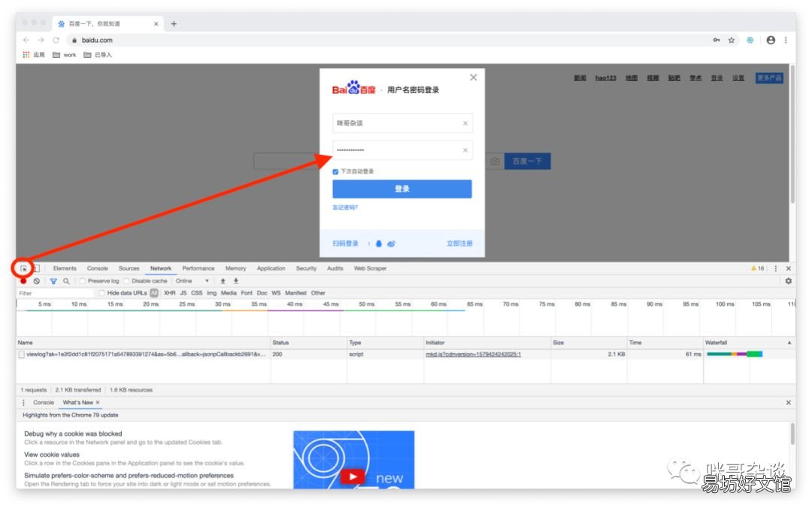Bookmark this page with star icon
Image resolution: width=812 pixels, height=508 pixels.
click(x=732, y=40)
